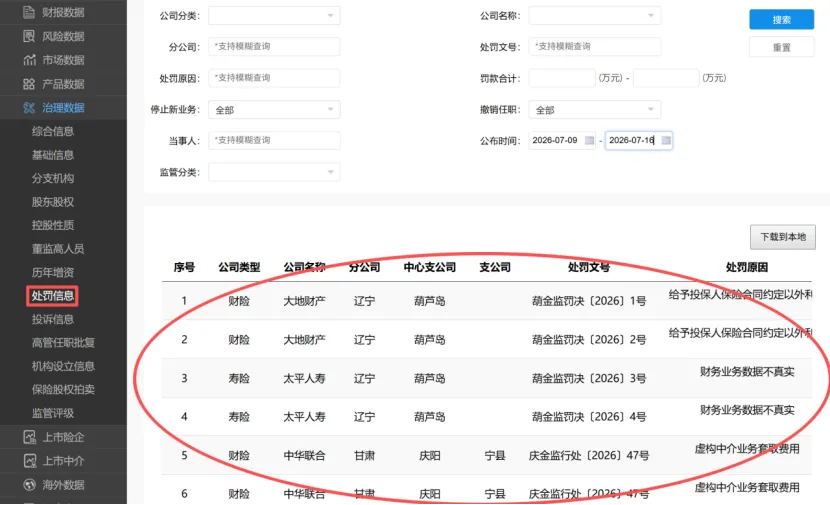Focus the minimum 罚款合计 field

562,78
